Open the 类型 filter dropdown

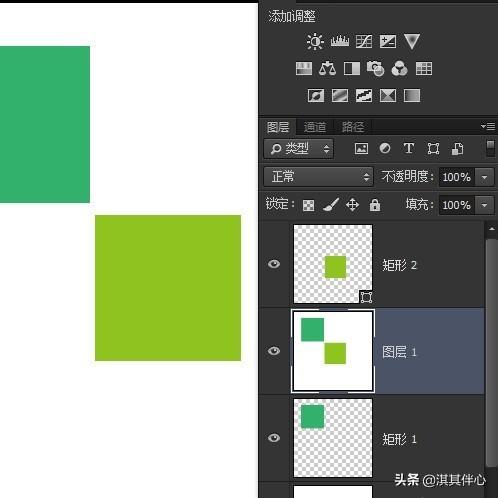click(x=299, y=149)
